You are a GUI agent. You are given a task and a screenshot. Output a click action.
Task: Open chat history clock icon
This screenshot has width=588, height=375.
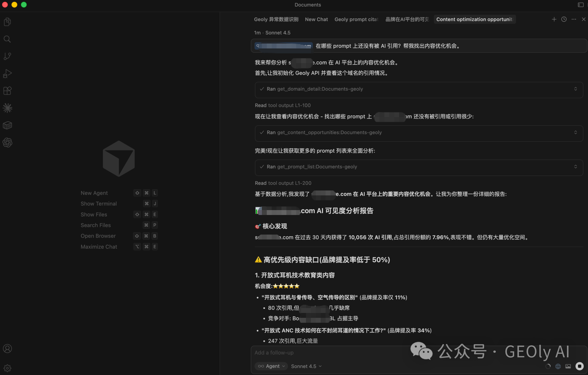point(564,19)
